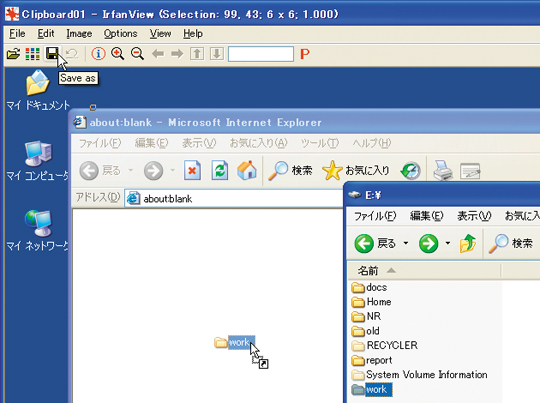Select the docs folder in E: window
This screenshot has width=540, height=403.
tap(369, 287)
